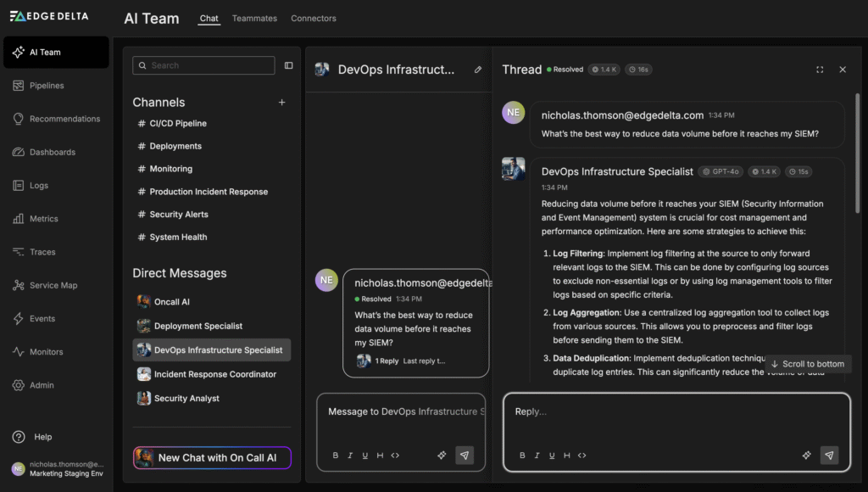
Task: Expand the 1 Reply thread link
Action: pos(387,361)
